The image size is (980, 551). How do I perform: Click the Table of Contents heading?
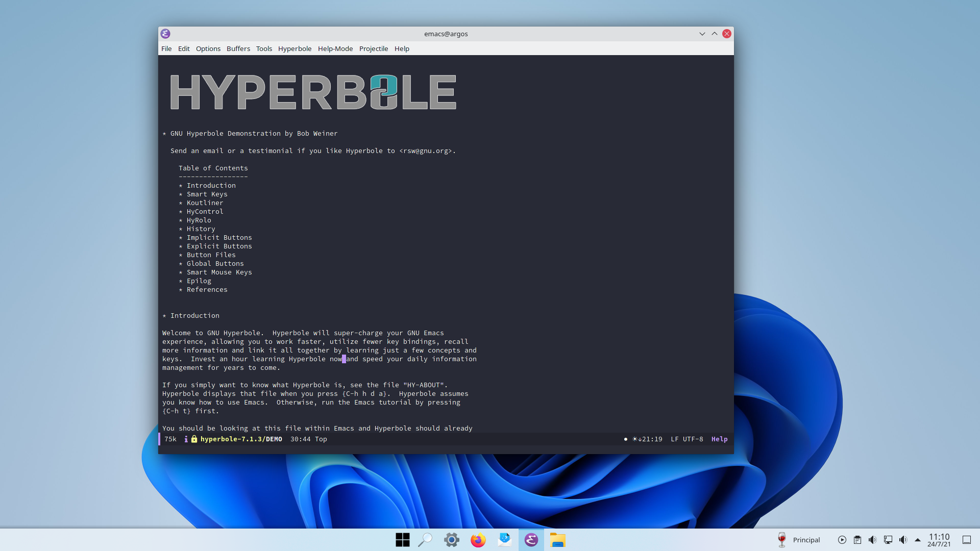[213, 168]
